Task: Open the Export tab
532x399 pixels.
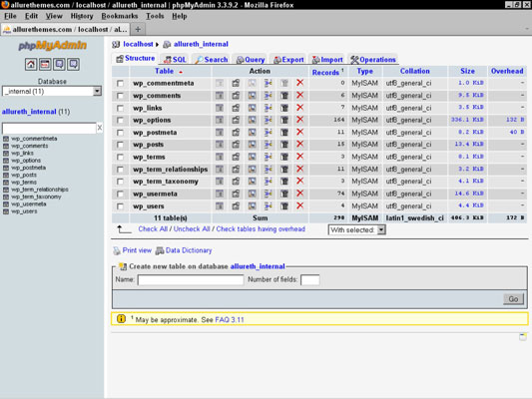Action: click(288, 60)
